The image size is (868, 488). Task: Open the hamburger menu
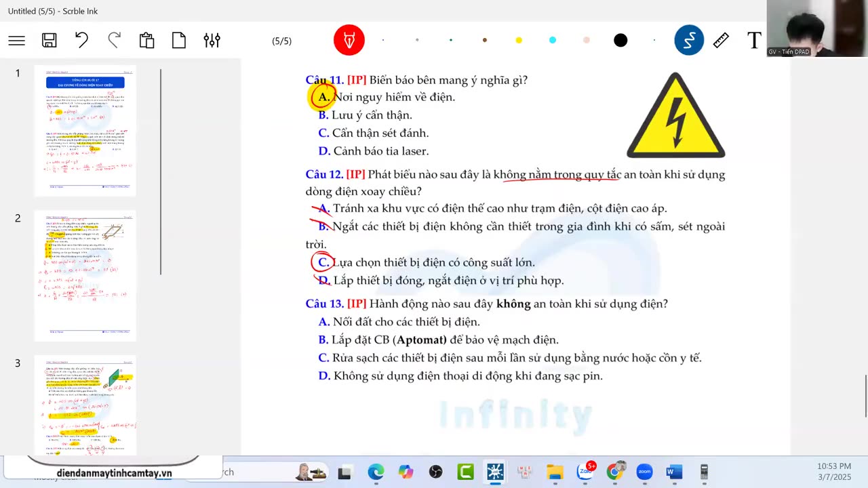coord(17,41)
